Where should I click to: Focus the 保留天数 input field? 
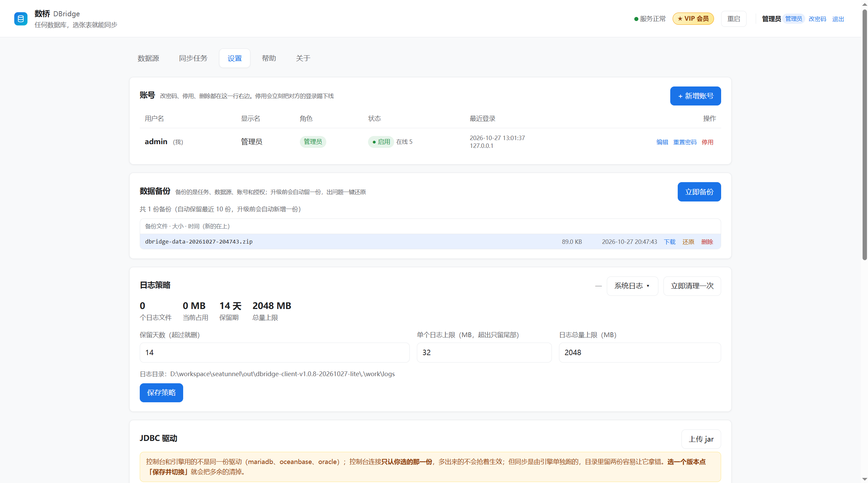(x=274, y=352)
